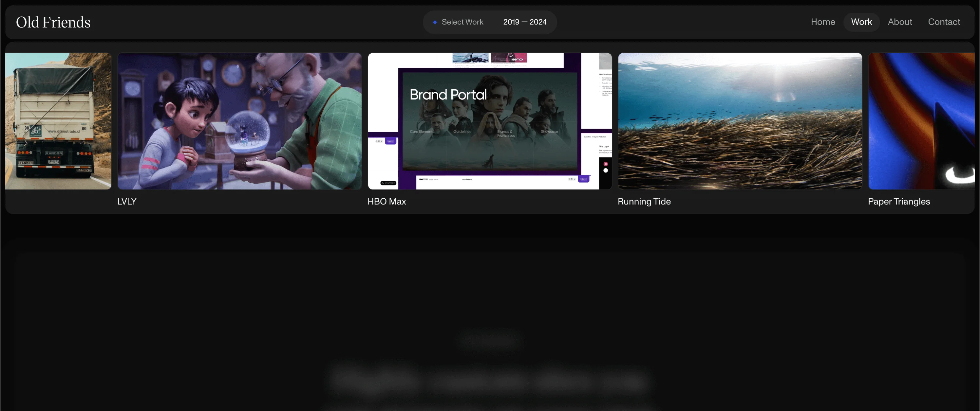The image size is (980, 411).
Task: Click the Paper Triangles project title
Action: point(898,202)
